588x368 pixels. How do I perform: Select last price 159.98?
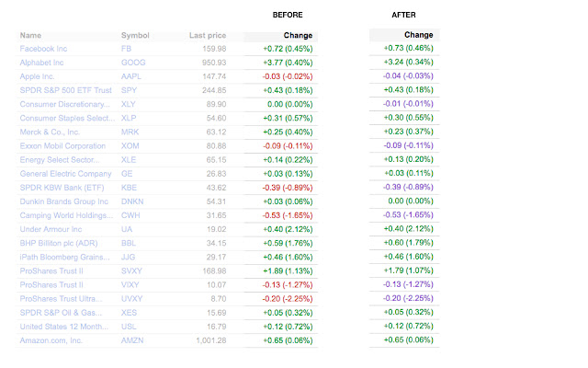click(214, 49)
